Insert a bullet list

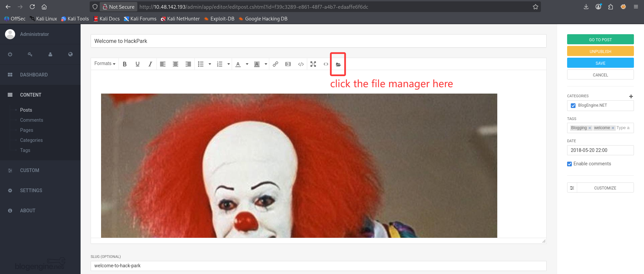click(x=201, y=64)
